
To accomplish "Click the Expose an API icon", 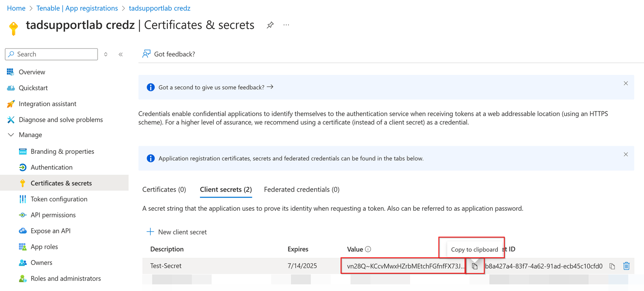I will pos(23,231).
